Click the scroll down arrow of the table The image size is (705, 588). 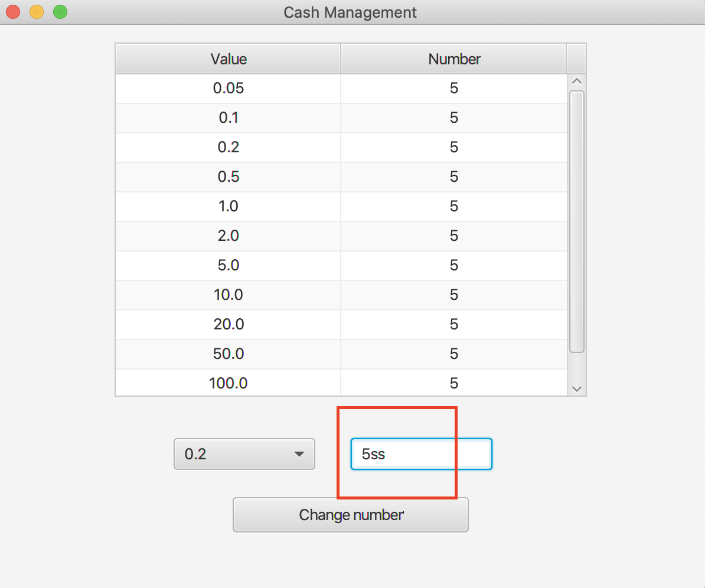tap(577, 389)
